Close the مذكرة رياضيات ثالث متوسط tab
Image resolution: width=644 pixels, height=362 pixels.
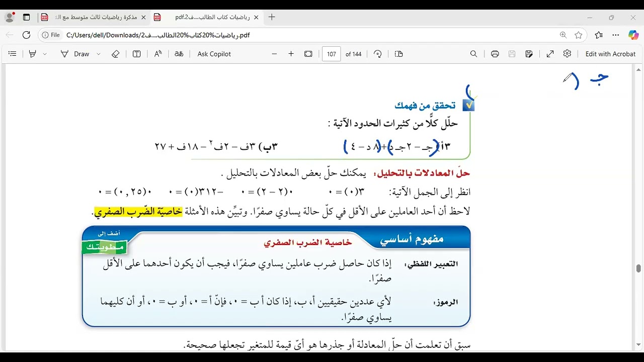pyautogui.click(x=143, y=17)
